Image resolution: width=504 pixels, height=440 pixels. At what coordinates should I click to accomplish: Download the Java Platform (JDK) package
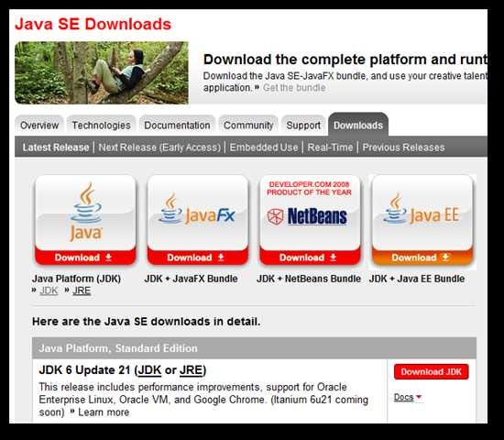(85, 258)
